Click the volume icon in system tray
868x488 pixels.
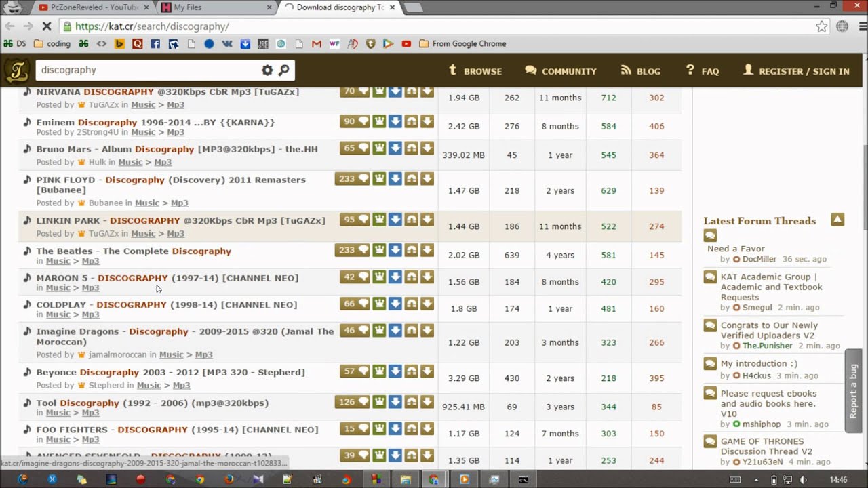click(802, 479)
